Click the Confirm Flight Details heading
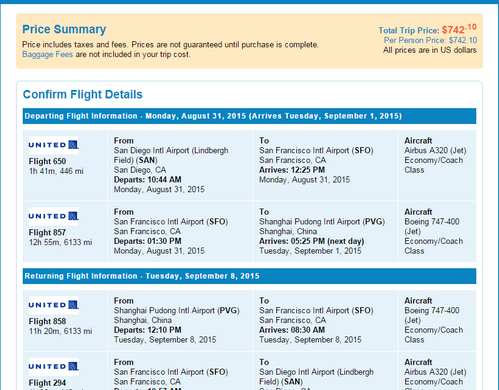Screen dimensions: 499x390 pyautogui.click(x=83, y=94)
